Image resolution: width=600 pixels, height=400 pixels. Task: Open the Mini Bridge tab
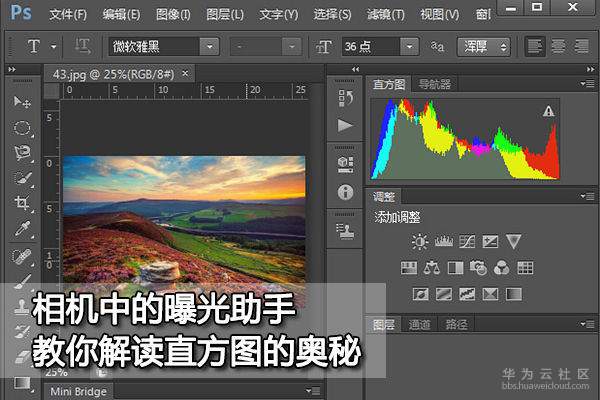click(78, 391)
